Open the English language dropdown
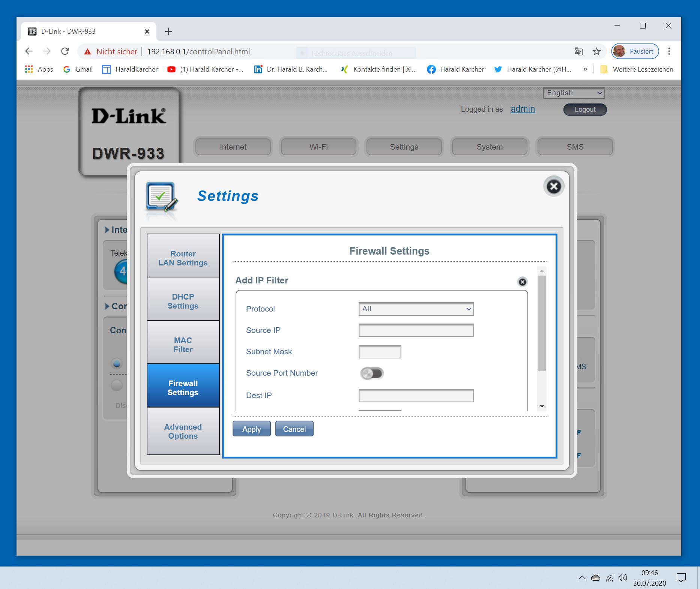 click(x=574, y=93)
